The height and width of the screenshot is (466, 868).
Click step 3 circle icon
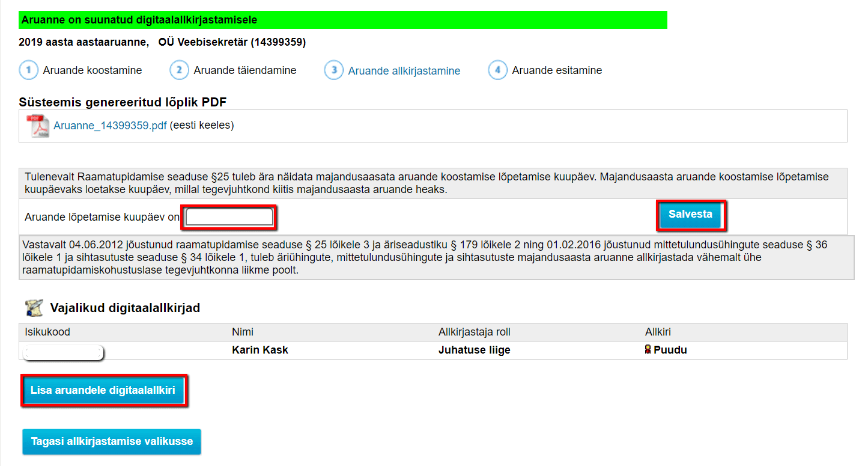pyautogui.click(x=334, y=70)
